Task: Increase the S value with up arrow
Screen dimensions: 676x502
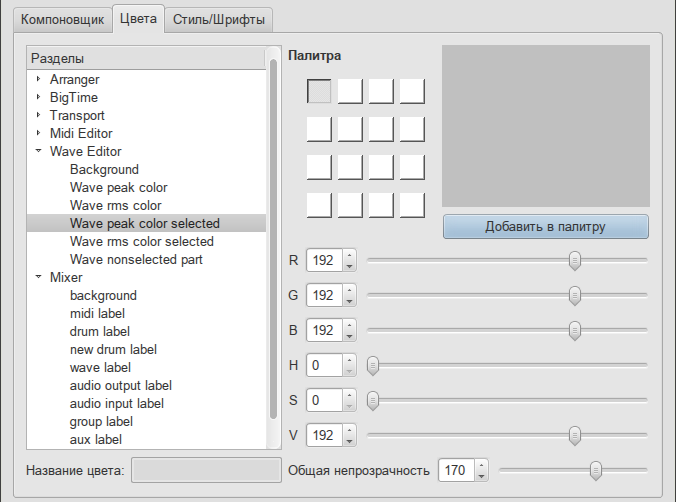Action: point(349,395)
